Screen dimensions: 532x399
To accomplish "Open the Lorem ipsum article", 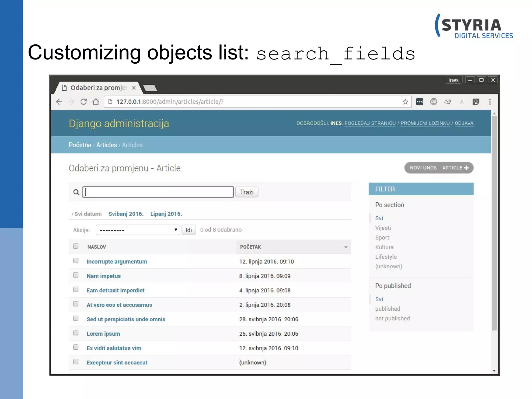I will point(103,334).
